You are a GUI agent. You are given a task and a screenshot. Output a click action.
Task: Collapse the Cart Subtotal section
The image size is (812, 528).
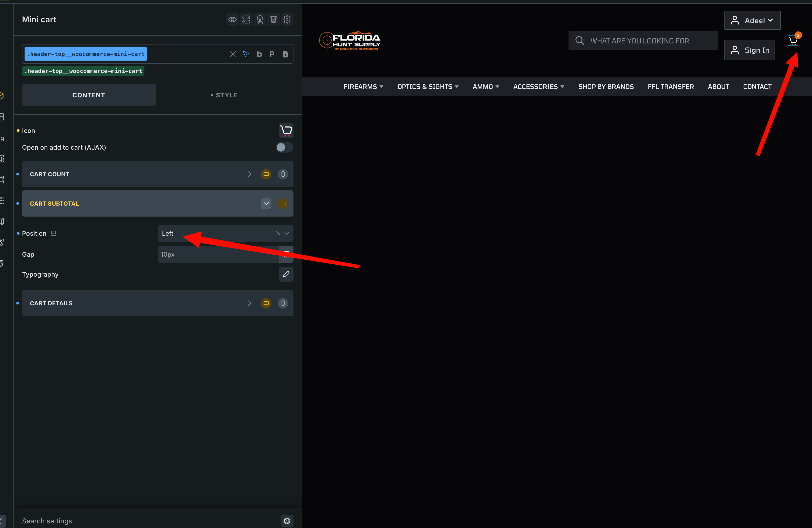(x=266, y=204)
